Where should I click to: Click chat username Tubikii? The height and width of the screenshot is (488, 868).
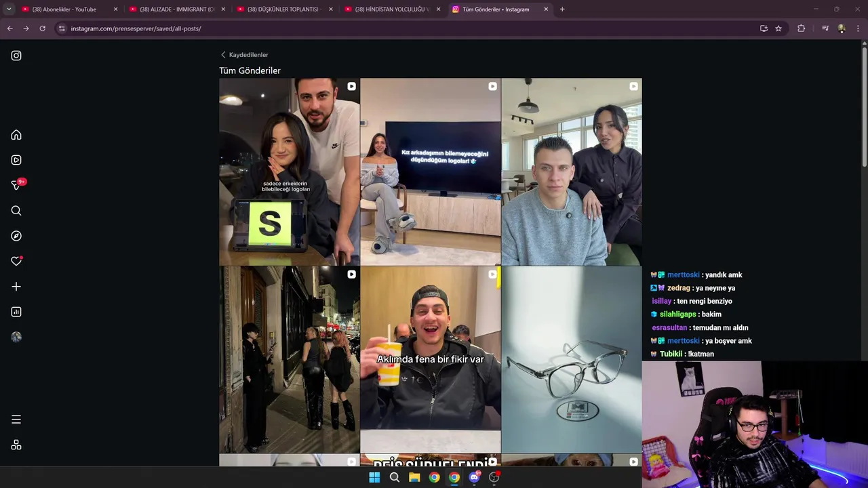click(671, 354)
